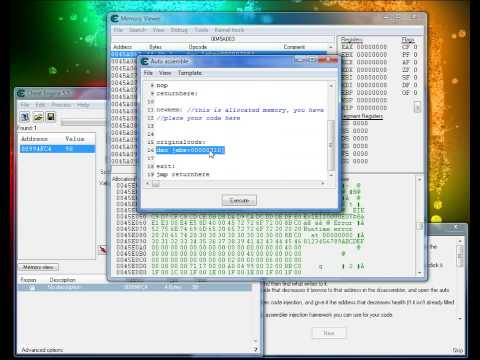The height and width of the screenshot is (360, 480).
Task: Click the hex dump vertical scrollbar up arrow
Action: pyautogui.click(x=420, y=180)
